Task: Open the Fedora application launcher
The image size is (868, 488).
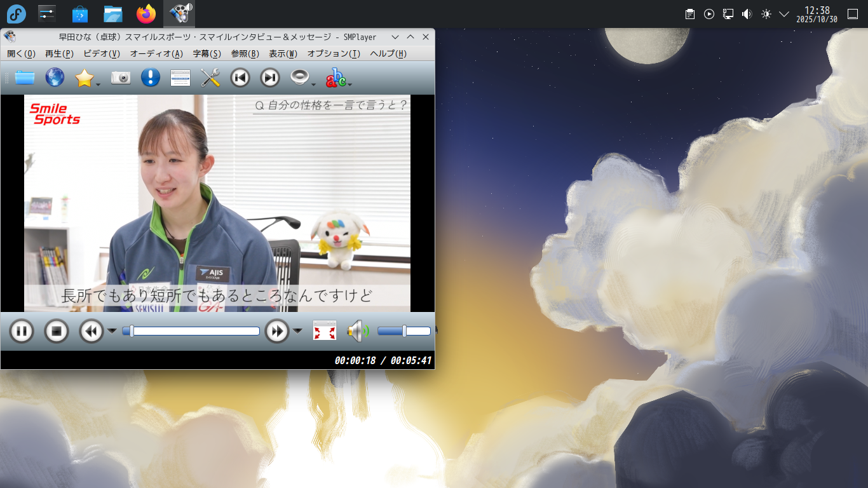Action: point(16,13)
